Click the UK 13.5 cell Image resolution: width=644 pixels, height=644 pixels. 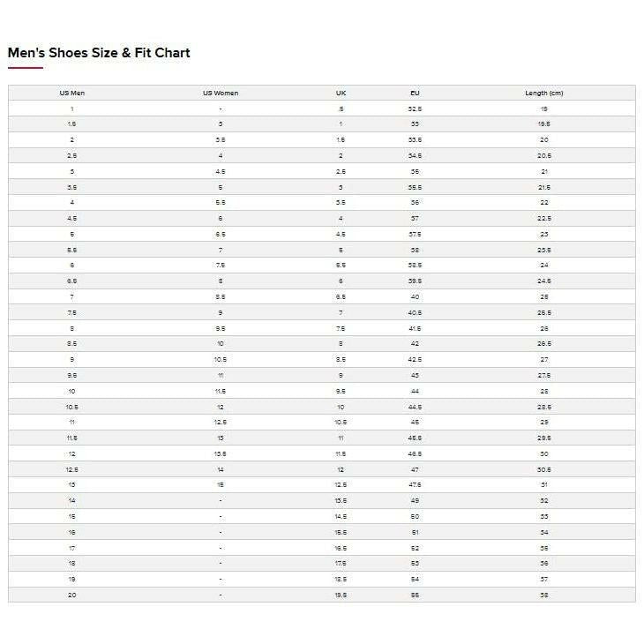click(341, 500)
